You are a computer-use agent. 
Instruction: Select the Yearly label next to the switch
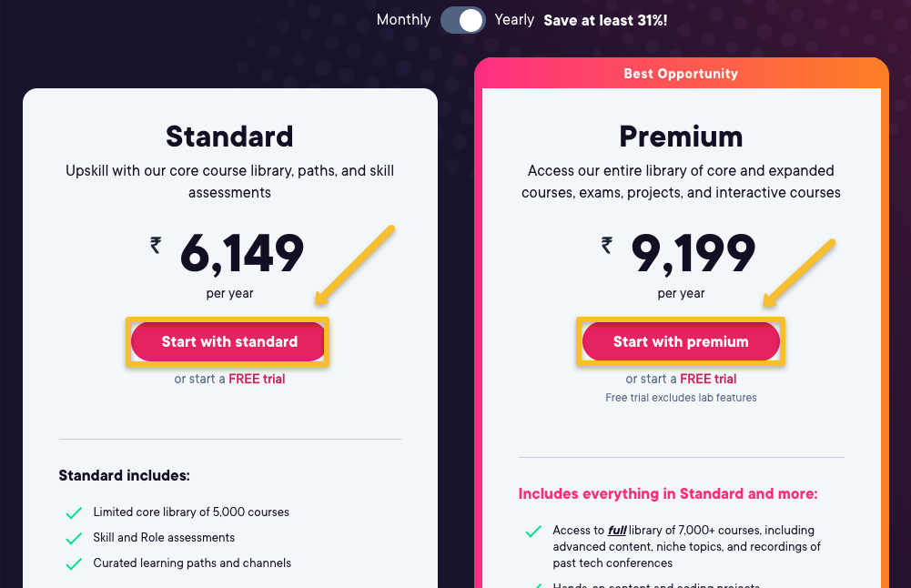pyautogui.click(x=514, y=19)
